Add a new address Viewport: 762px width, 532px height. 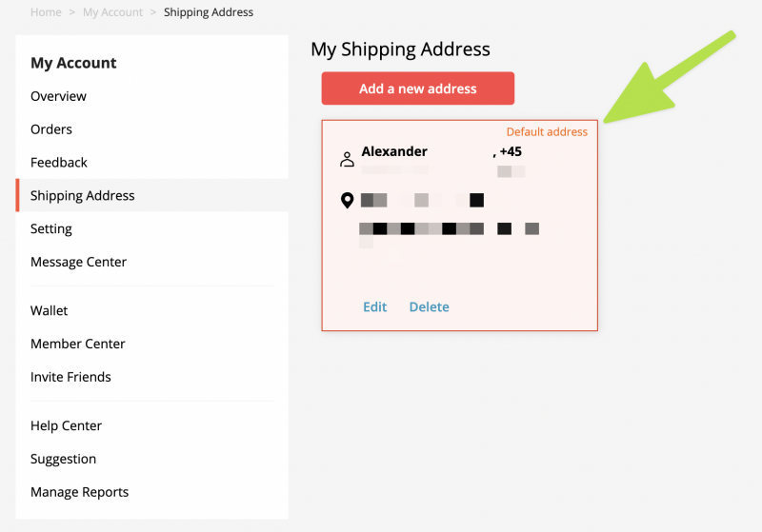pyautogui.click(x=417, y=89)
